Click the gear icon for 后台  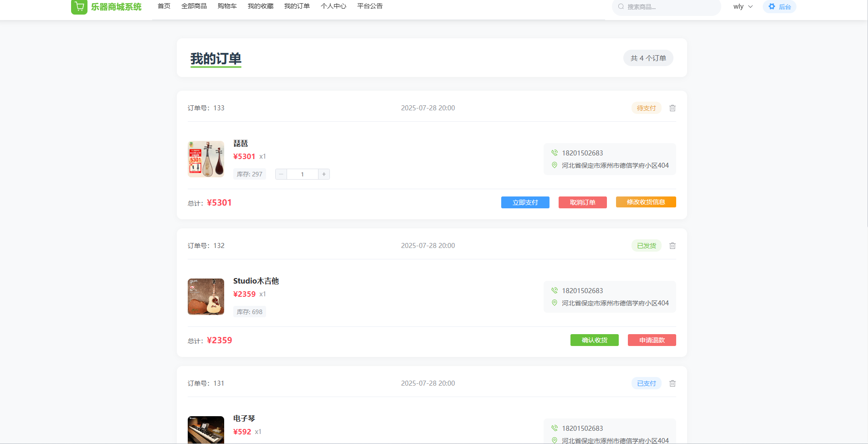click(771, 6)
